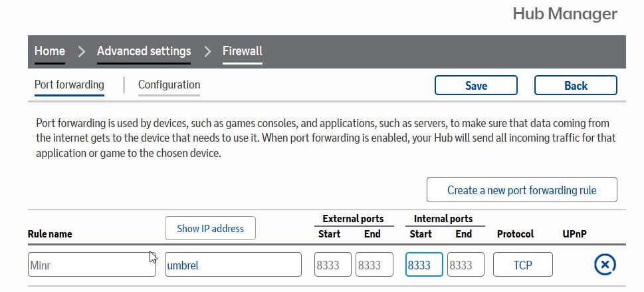The height and width of the screenshot is (292, 644).
Task: Click the chevron before Firewall breadcrumb
Action: (x=206, y=51)
